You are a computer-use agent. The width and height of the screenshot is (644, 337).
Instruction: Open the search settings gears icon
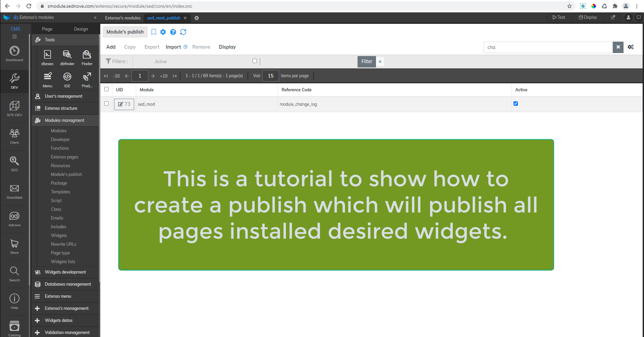(x=631, y=47)
